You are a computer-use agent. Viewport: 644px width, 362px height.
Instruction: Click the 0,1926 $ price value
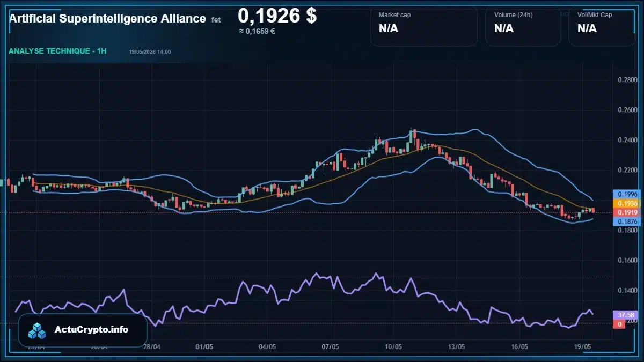click(277, 16)
